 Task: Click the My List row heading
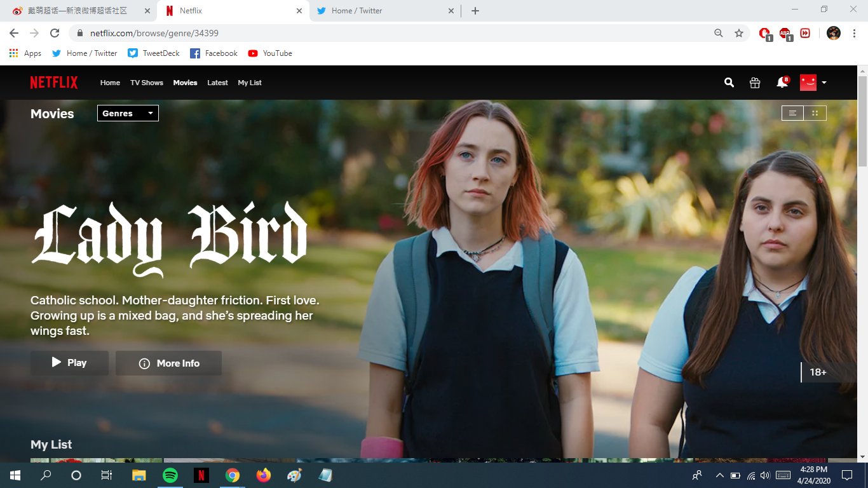(51, 445)
